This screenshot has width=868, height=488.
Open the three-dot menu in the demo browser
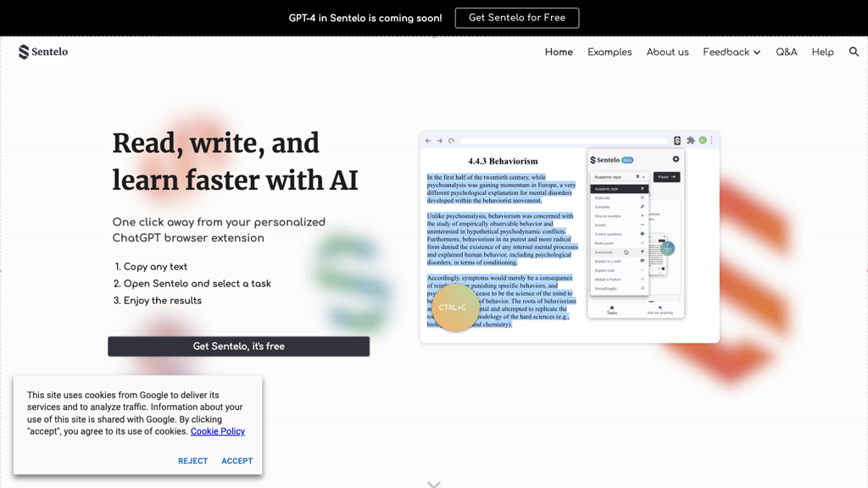click(x=712, y=141)
